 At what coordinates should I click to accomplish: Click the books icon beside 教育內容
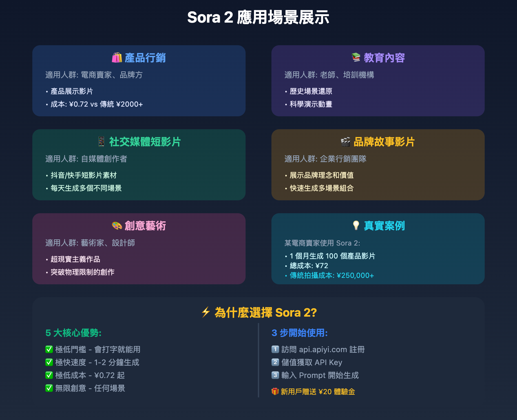click(x=356, y=58)
